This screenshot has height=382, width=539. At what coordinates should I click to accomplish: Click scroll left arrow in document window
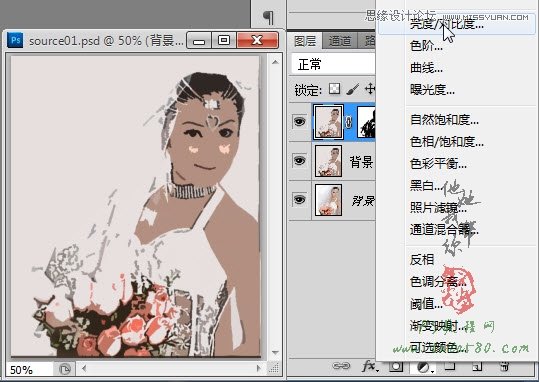tap(84, 369)
